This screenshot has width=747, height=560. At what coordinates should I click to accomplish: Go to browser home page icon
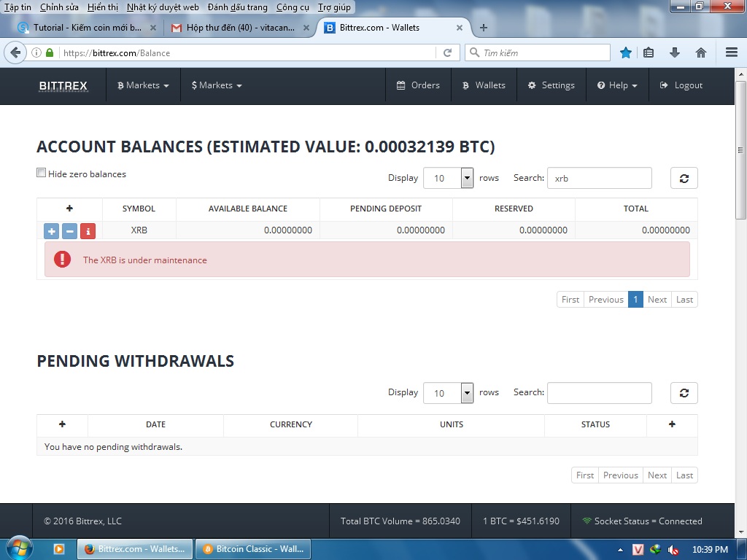pyautogui.click(x=701, y=52)
